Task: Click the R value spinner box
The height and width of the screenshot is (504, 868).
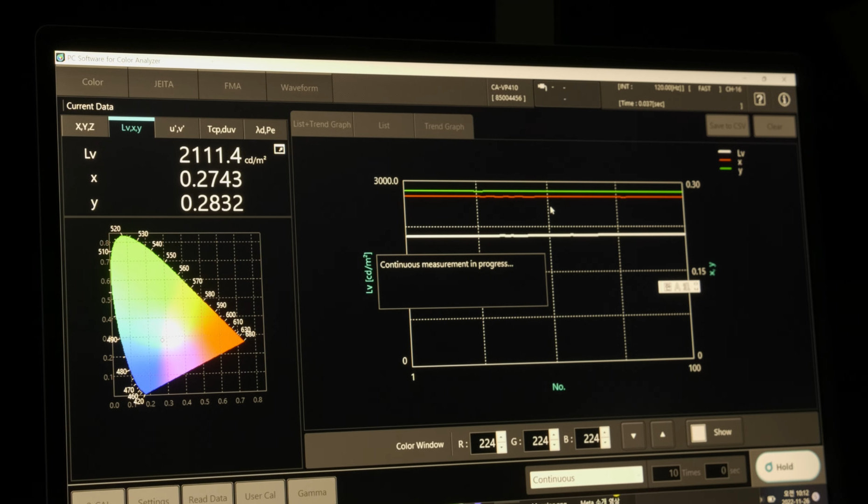Action: (487, 442)
